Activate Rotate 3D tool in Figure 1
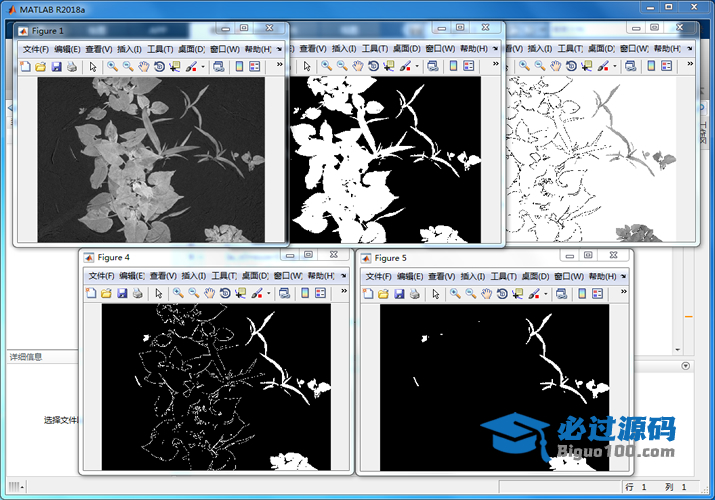 pyautogui.click(x=159, y=67)
